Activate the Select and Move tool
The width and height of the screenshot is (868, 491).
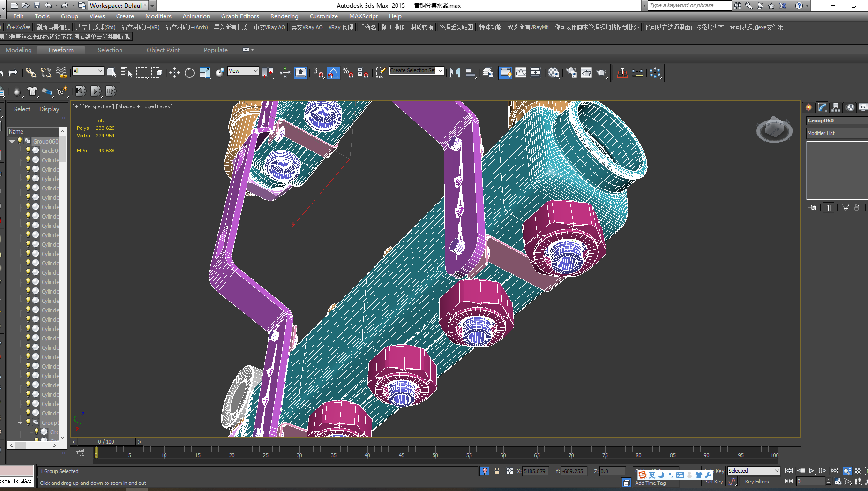(x=174, y=72)
